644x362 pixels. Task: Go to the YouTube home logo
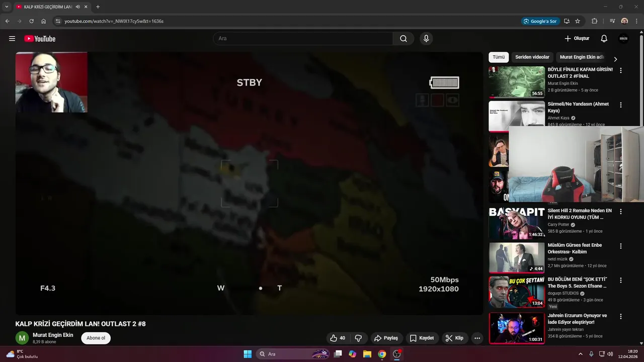(x=40, y=39)
